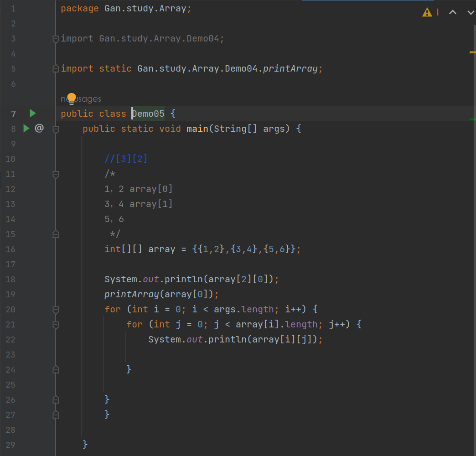Click the array initializer {{1,2},{3,4},{5,6}}

(244, 249)
